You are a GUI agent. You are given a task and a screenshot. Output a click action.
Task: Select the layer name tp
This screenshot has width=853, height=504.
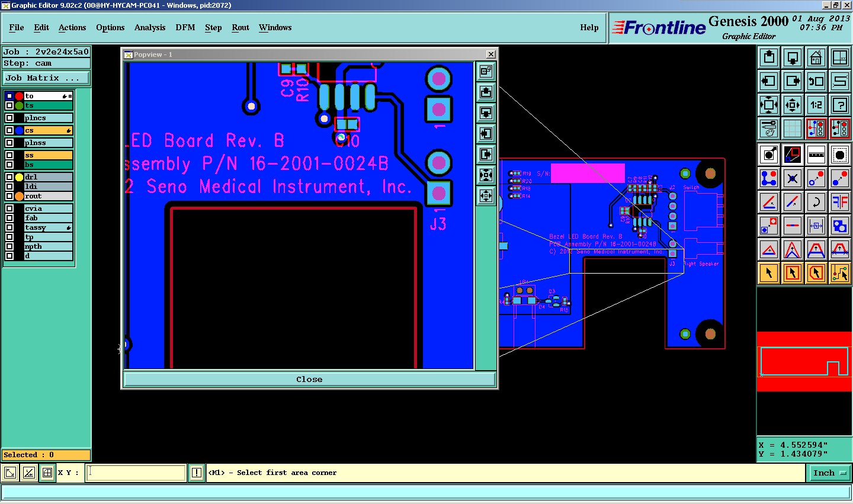tap(49, 237)
